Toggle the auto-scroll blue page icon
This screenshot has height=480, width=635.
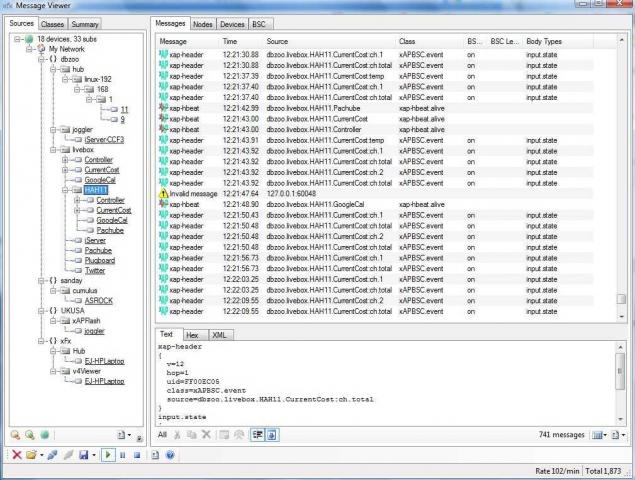coord(272,435)
